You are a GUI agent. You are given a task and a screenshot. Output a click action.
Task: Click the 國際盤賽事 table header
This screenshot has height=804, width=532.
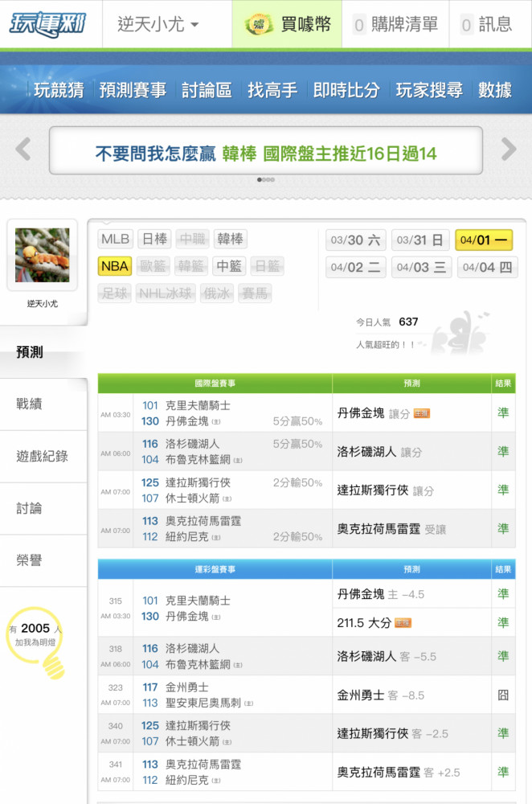[215, 383]
